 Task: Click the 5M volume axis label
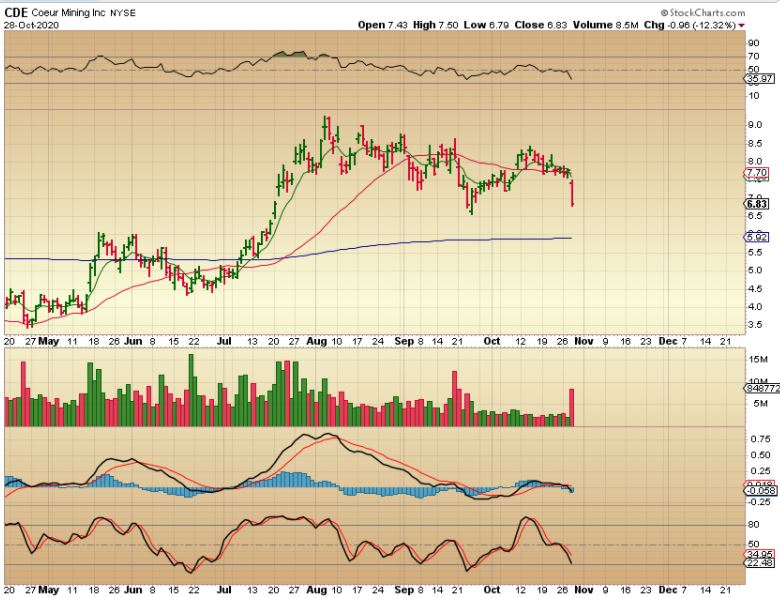point(761,403)
